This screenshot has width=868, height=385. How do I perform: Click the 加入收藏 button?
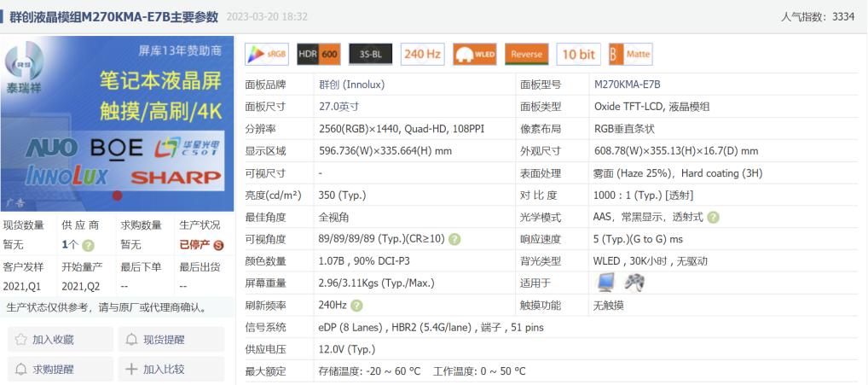pyautogui.click(x=61, y=340)
